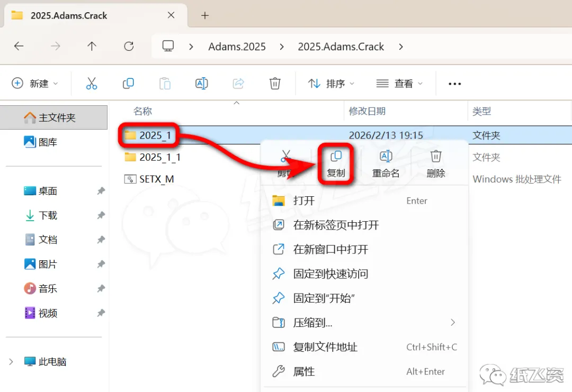Choose 复制文件地址 from context menu
Viewport: 572px width, 392px height.
point(364,347)
